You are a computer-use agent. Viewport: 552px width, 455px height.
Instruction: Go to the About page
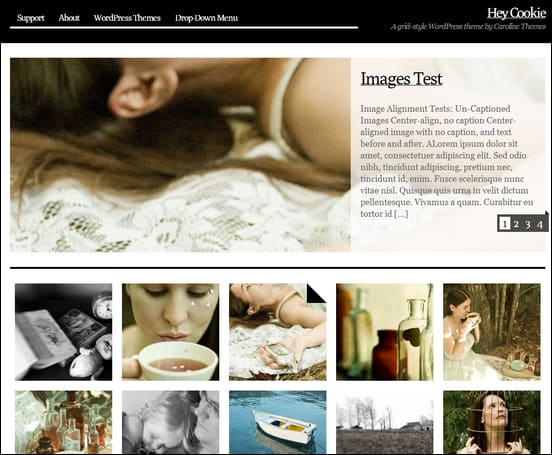click(69, 18)
